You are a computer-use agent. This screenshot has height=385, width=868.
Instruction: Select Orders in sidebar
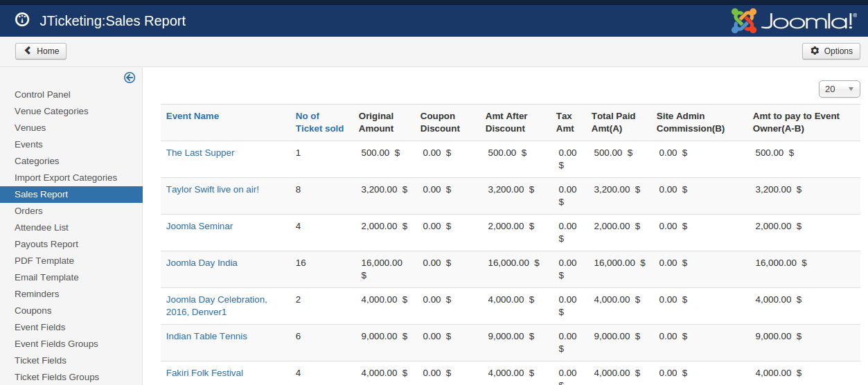click(x=28, y=211)
